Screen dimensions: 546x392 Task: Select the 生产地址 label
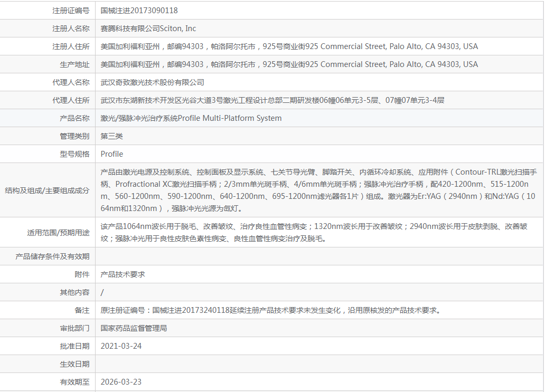(74, 65)
